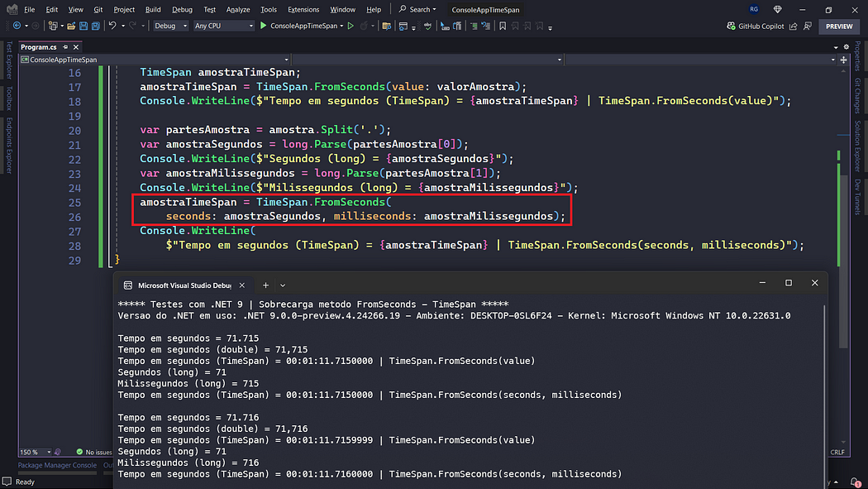Toggle a bookmark with bookmark icon
Viewport: 868px width, 489px height.
[503, 26]
